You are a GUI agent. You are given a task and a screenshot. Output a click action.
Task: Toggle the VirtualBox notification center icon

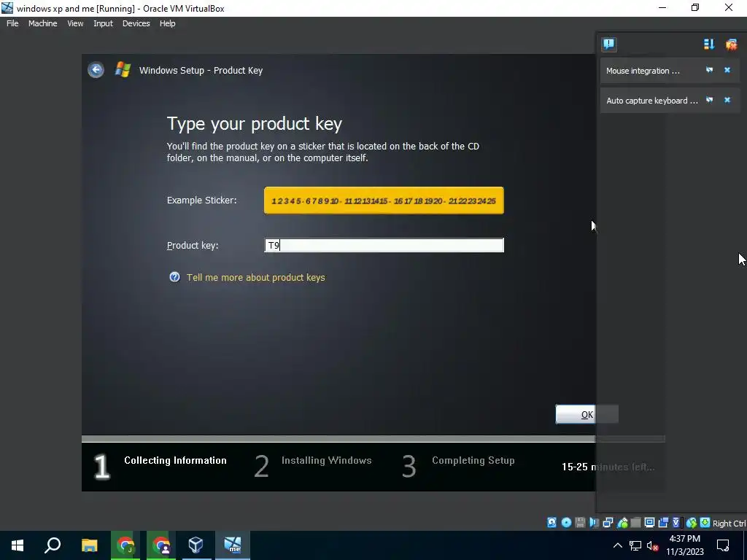pyautogui.click(x=609, y=44)
